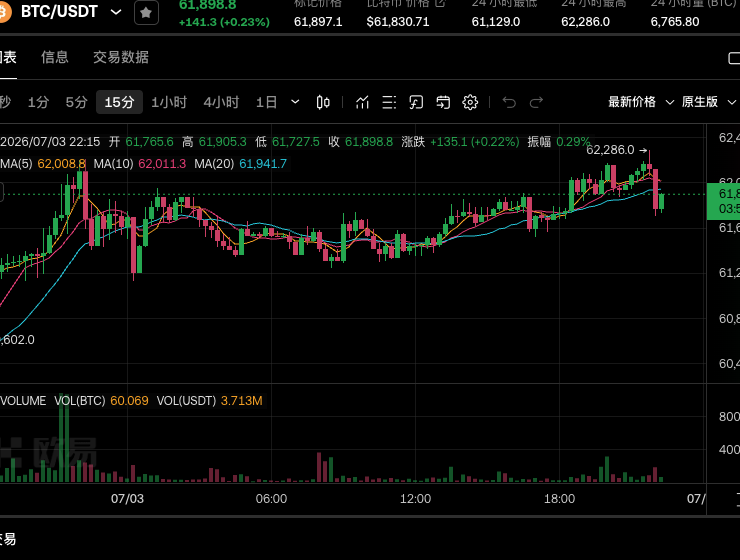The image size is (740, 560).
Task: Click the price change +141.3 (+0.23%)
Action: point(224,22)
